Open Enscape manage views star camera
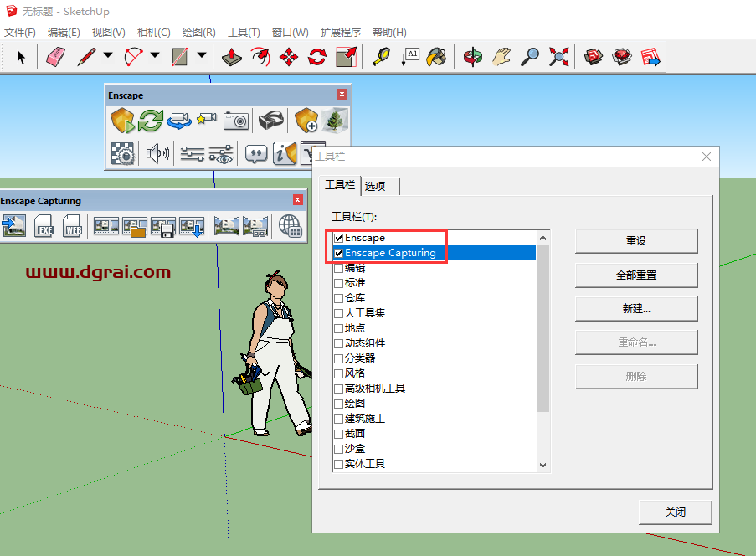The image size is (756, 556). pos(207,119)
